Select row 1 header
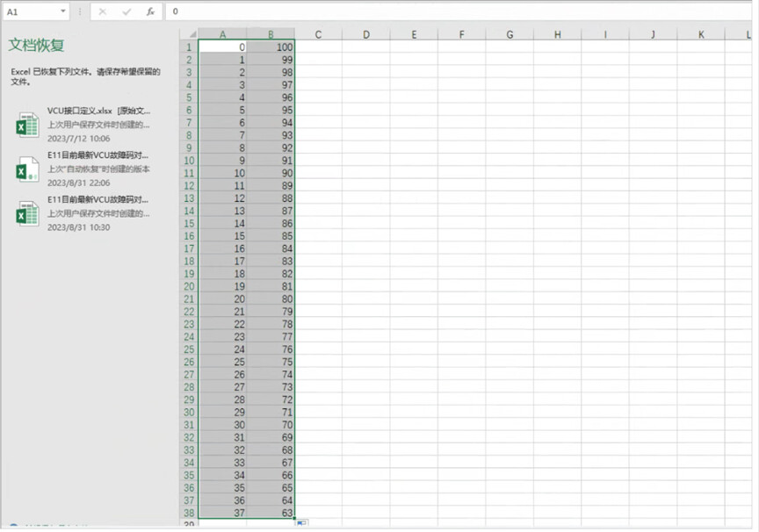Viewport: 759px width, 532px height. tap(189, 47)
